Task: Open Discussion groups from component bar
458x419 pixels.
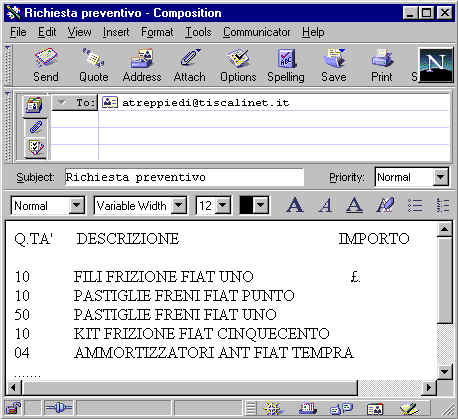Action: click(341, 408)
